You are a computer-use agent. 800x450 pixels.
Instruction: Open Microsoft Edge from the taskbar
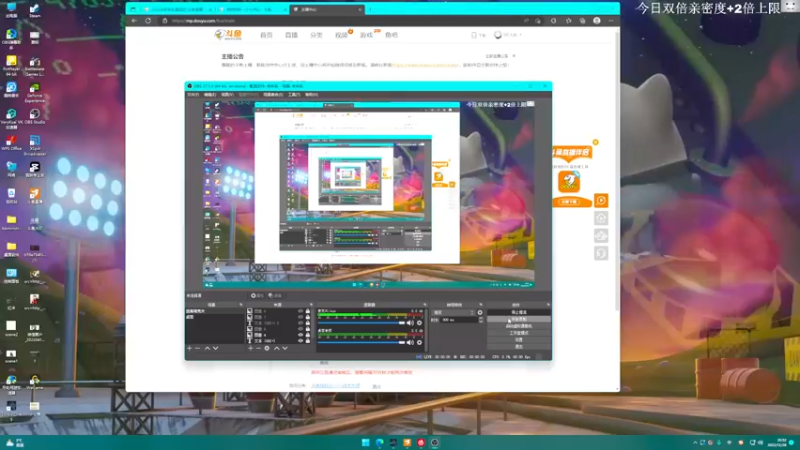coord(379,442)
